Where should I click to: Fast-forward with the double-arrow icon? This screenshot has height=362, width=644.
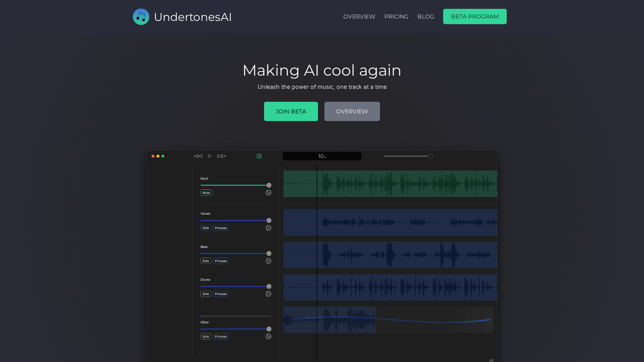222,156
